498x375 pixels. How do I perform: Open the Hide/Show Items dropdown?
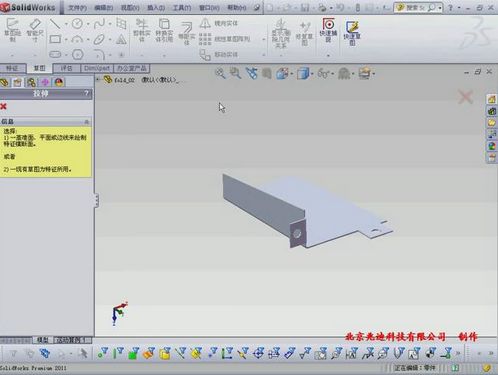[x=333, y=73]
